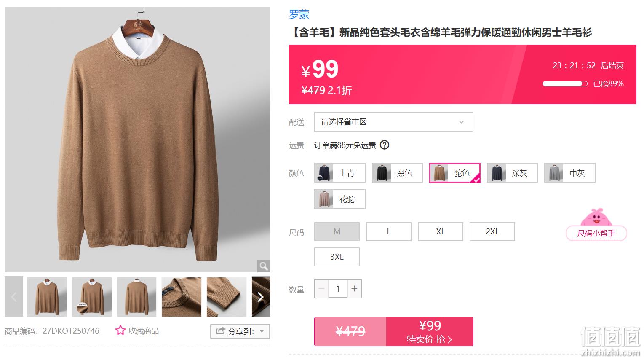Open the 罗蒙 brand link
Viewport: 644px width, 360px height.
tap(299, 14)
